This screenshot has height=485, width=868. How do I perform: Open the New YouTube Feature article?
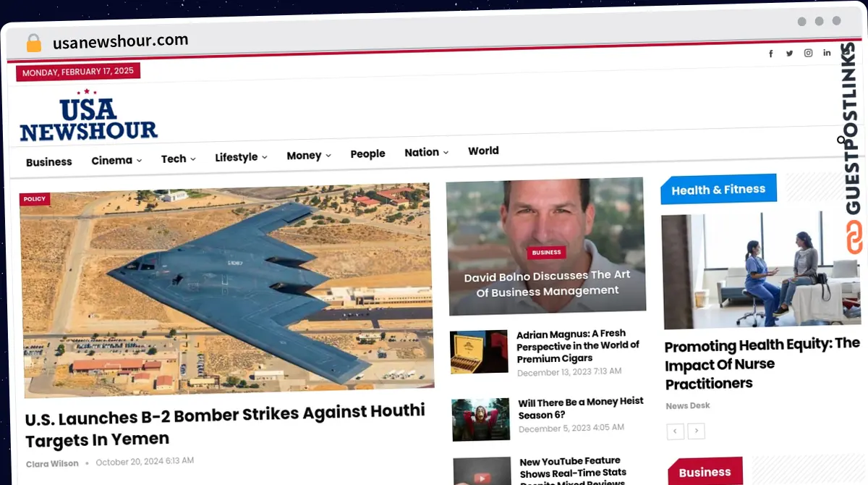[x=571, y=471]
